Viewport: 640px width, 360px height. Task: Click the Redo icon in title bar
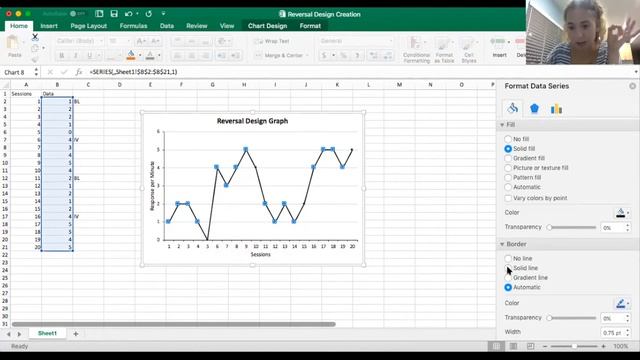149,14
